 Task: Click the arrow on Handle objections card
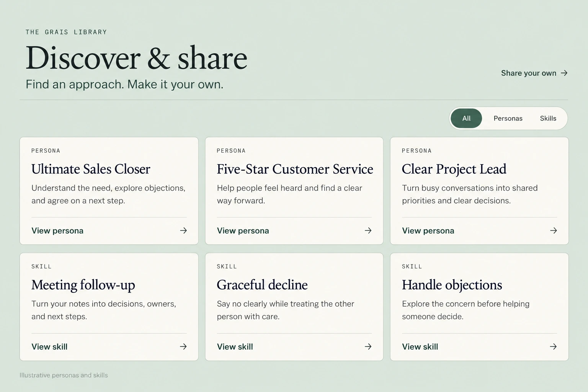click(553, 346)
